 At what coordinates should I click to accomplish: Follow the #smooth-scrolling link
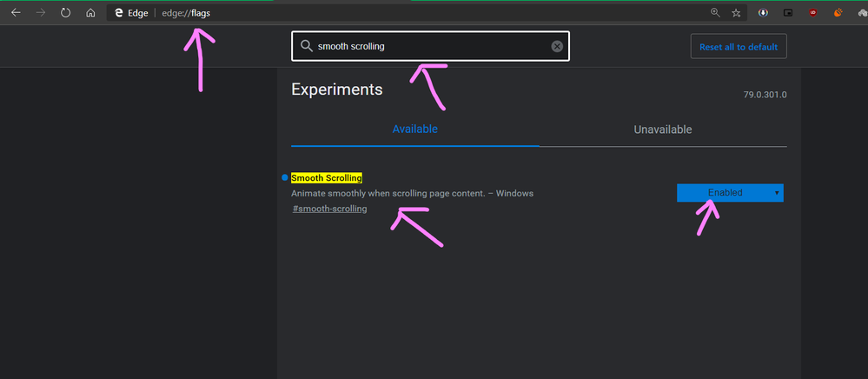click(x=329, y=209)
